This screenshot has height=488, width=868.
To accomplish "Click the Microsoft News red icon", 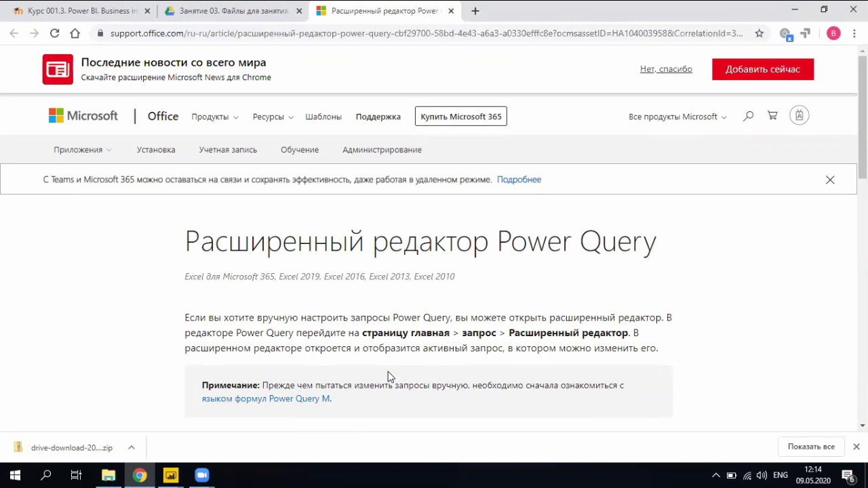I will 58,69.
